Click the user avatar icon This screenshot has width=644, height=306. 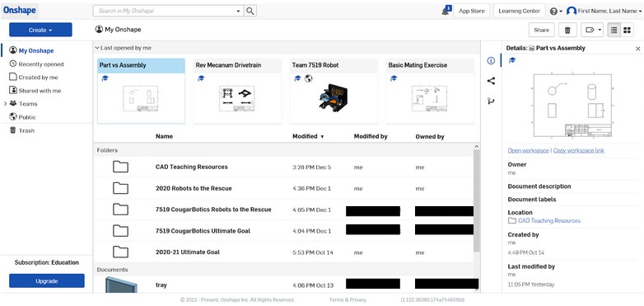click(572, 11)
